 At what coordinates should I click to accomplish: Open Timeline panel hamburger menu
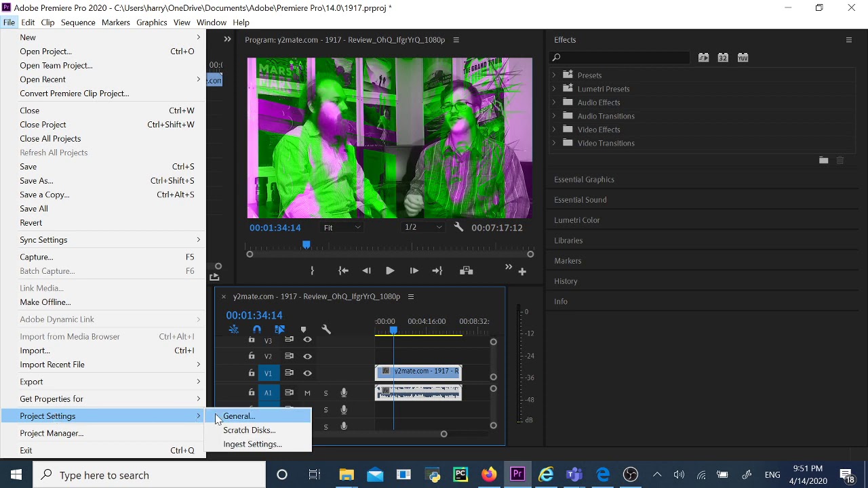[411, 297]
